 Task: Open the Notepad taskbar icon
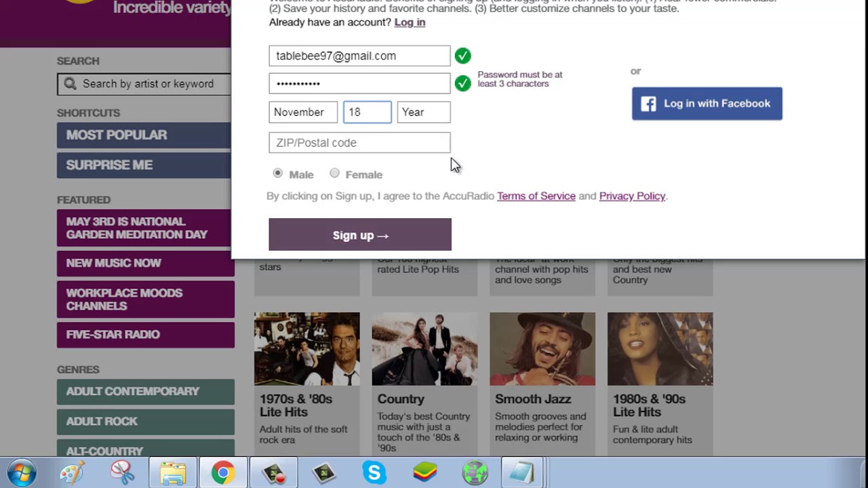click(522, 472)
